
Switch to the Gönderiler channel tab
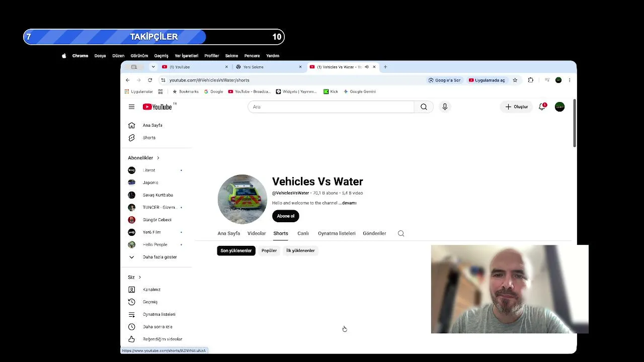[374, 233]
